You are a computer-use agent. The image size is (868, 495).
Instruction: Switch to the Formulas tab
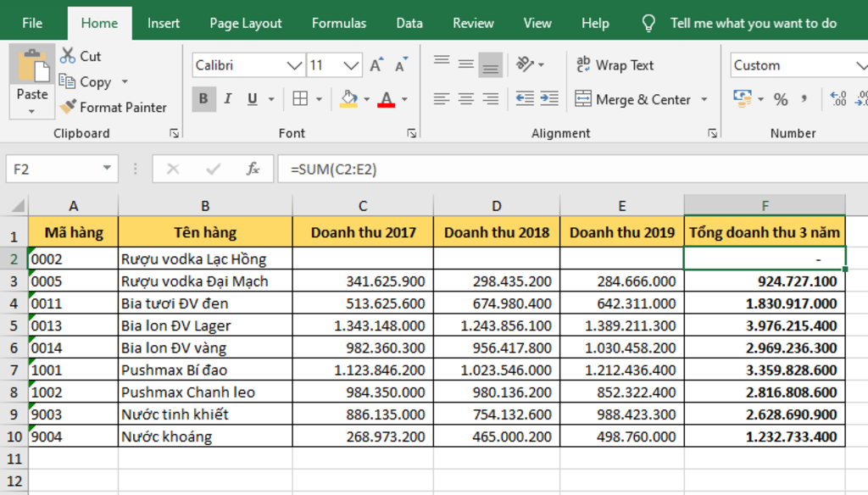click(x=339, y=23)
